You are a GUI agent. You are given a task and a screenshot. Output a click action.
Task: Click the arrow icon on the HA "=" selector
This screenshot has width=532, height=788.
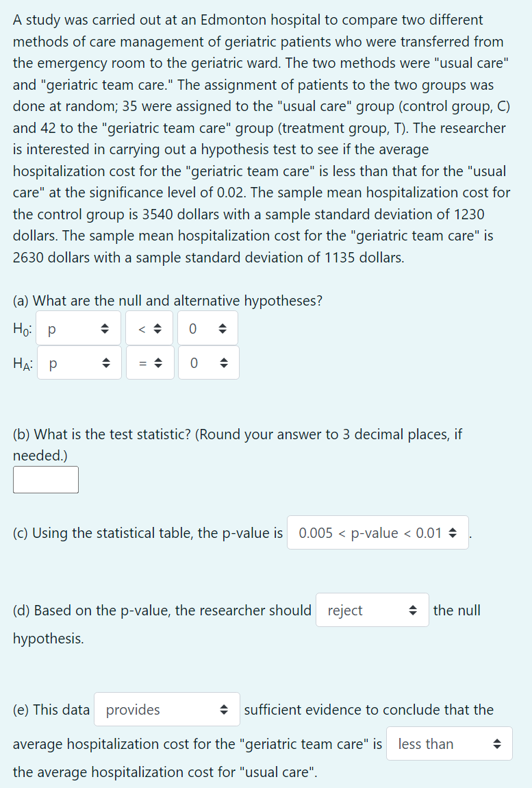pos(160,362)
